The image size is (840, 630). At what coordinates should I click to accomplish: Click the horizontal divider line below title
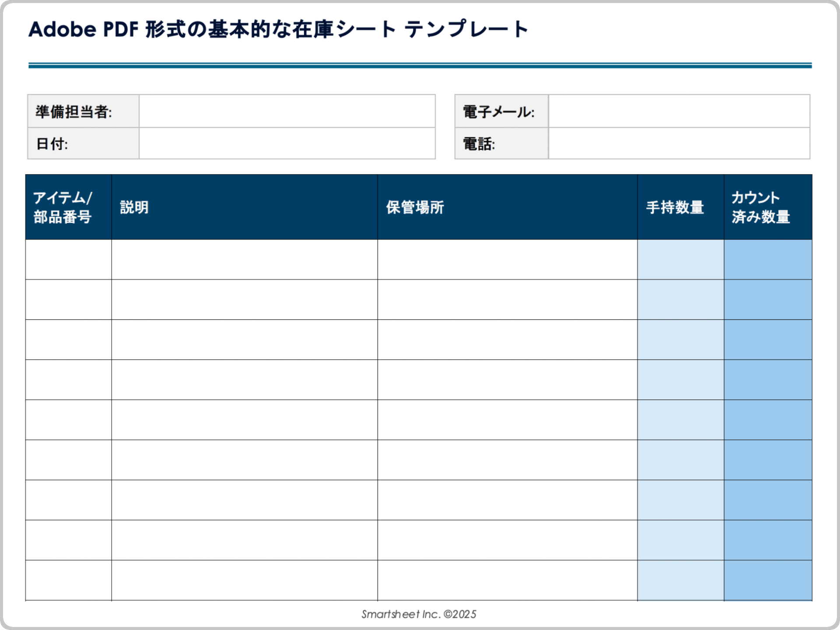click(418, 65)
